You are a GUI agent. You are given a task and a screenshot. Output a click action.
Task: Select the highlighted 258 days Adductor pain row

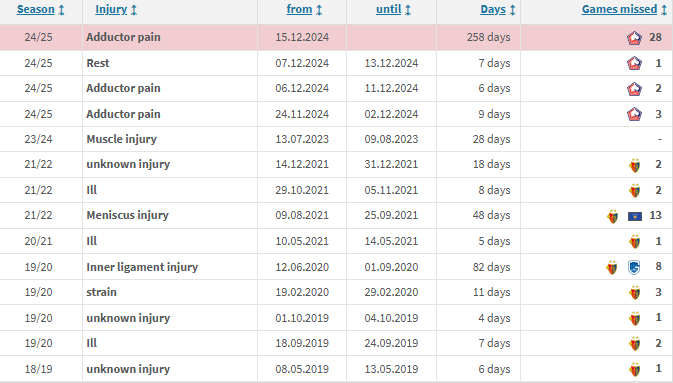[336, 37]
